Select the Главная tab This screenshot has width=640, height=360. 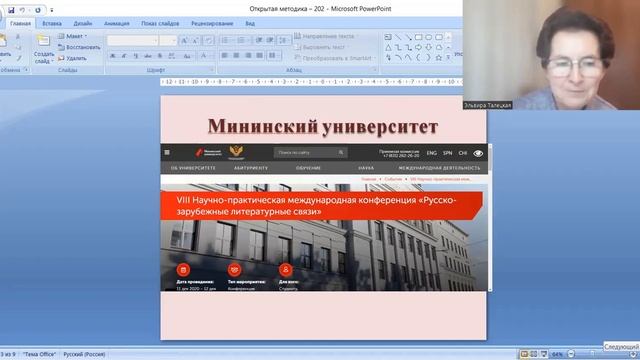(x=20, y=24)
